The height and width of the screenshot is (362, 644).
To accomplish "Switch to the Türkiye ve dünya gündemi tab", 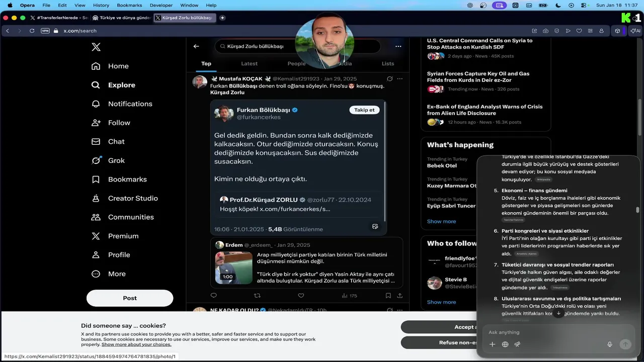I will (x=121, y=18).
